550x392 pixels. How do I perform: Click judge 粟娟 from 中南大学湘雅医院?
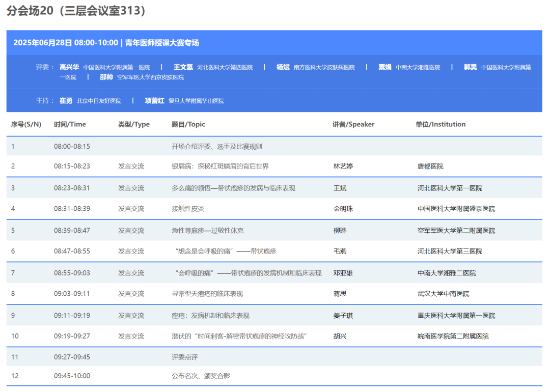pos(383,67)
